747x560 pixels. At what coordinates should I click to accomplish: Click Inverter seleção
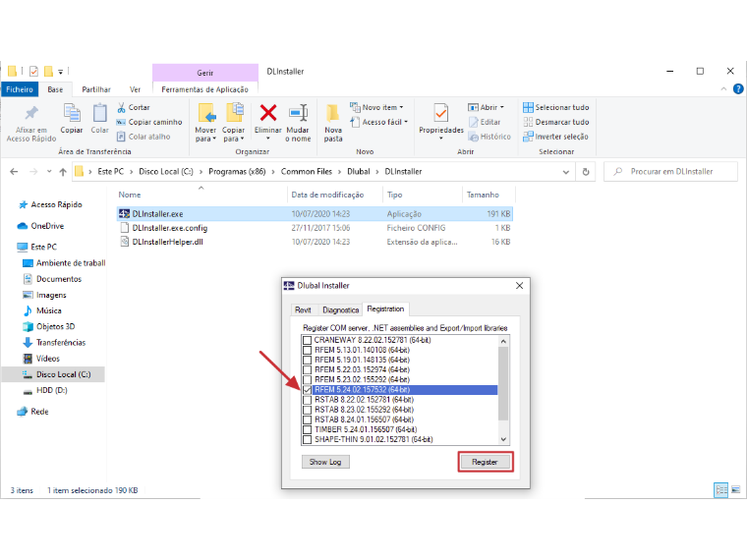click(x=555, y=137)
